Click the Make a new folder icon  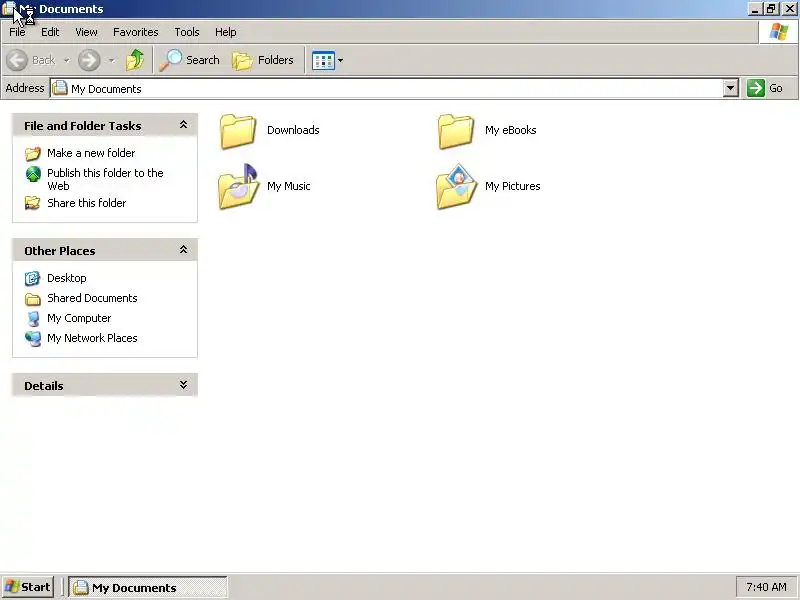coord(33,153)
